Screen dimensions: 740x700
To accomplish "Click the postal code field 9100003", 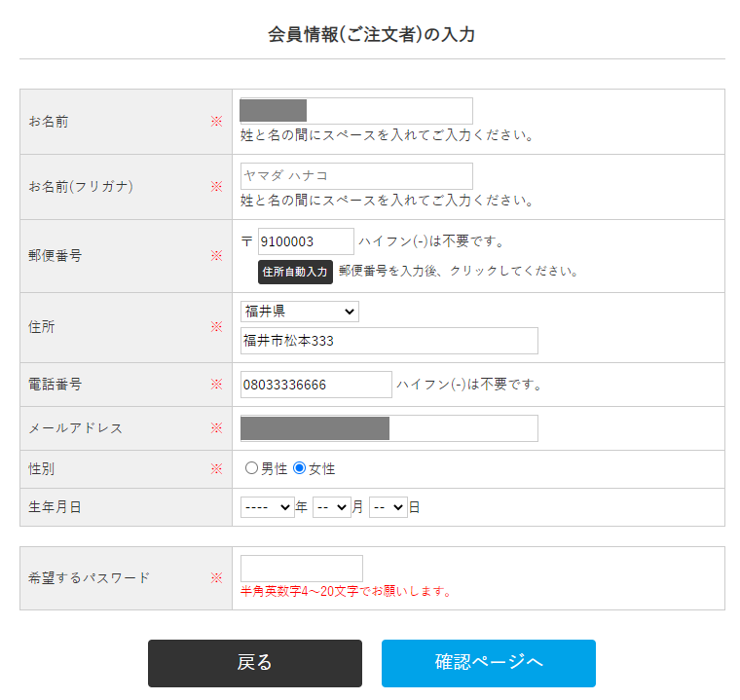I will coord(306,241).
